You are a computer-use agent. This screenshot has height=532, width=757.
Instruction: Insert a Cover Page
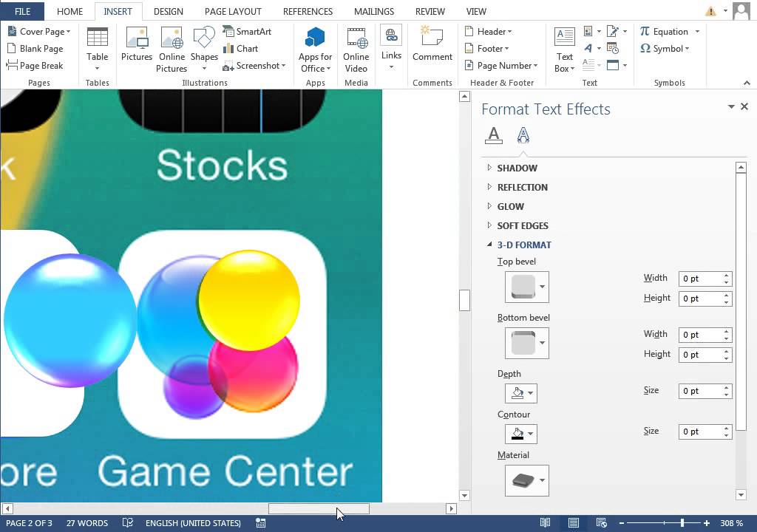(x=38, y=31)
